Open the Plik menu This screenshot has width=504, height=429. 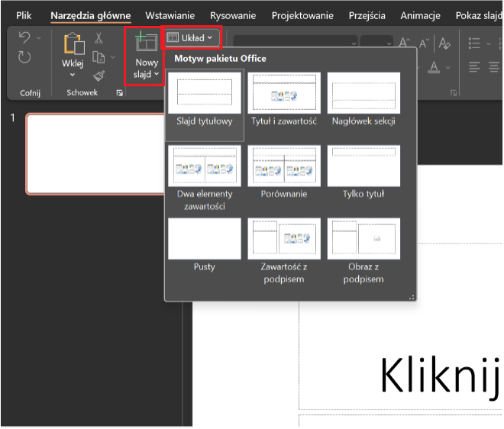tap(24, 15)
